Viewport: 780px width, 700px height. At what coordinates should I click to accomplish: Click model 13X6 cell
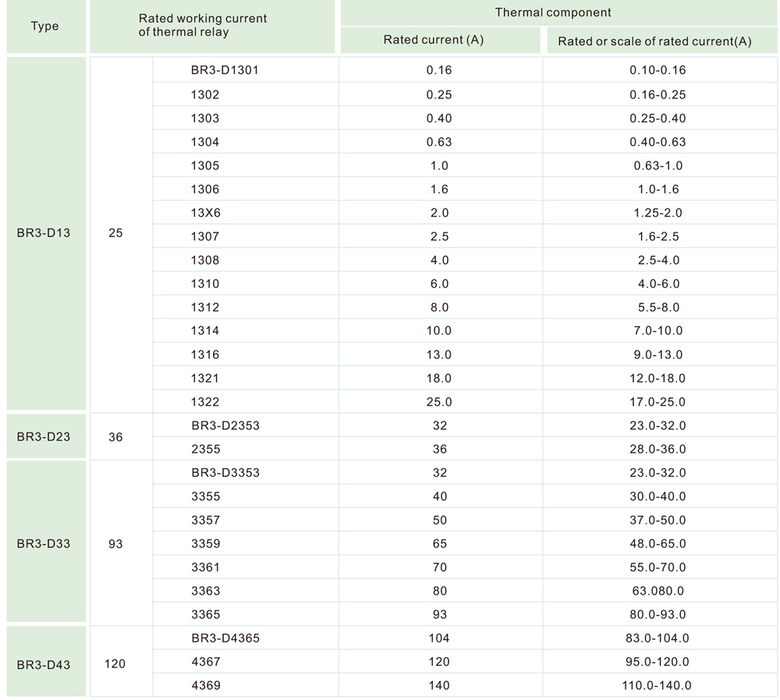click(x=245, y=212)
